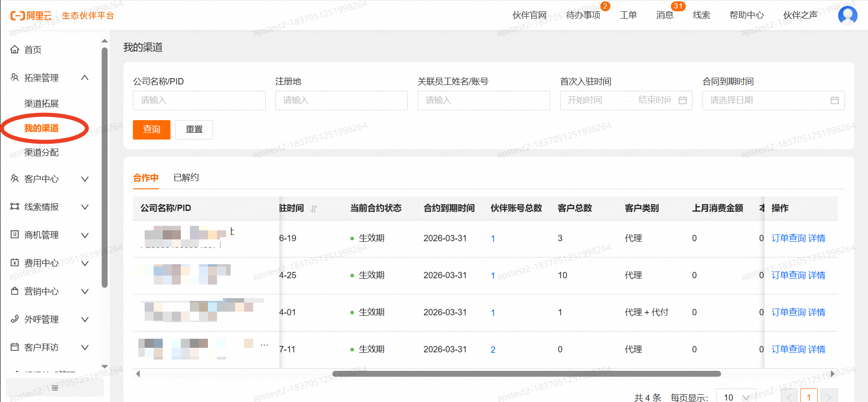This screenshot has height=402, width=868.
Task: Open 订单查询 for the first channel row
Action: coord(788,238)
